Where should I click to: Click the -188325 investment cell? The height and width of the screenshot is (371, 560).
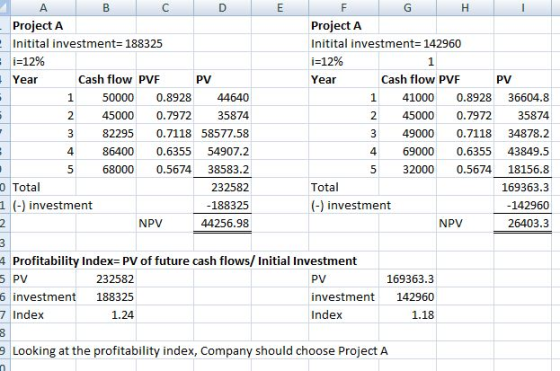[228, 205]
